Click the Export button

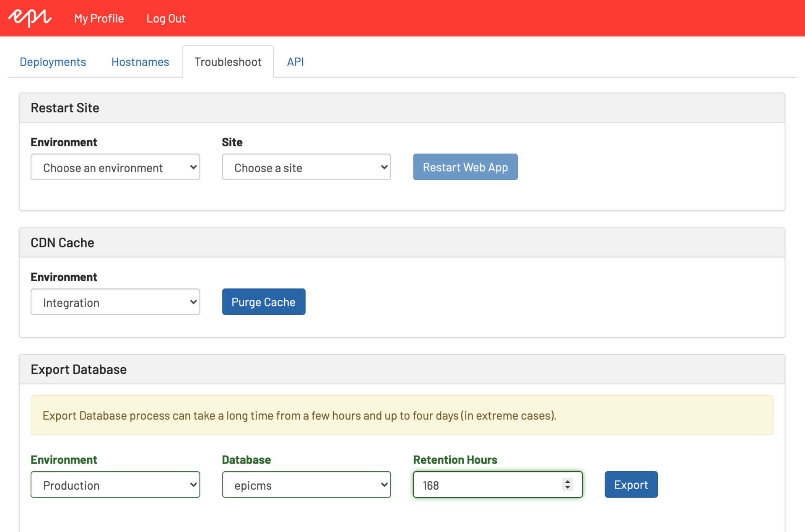coord(631,485)
